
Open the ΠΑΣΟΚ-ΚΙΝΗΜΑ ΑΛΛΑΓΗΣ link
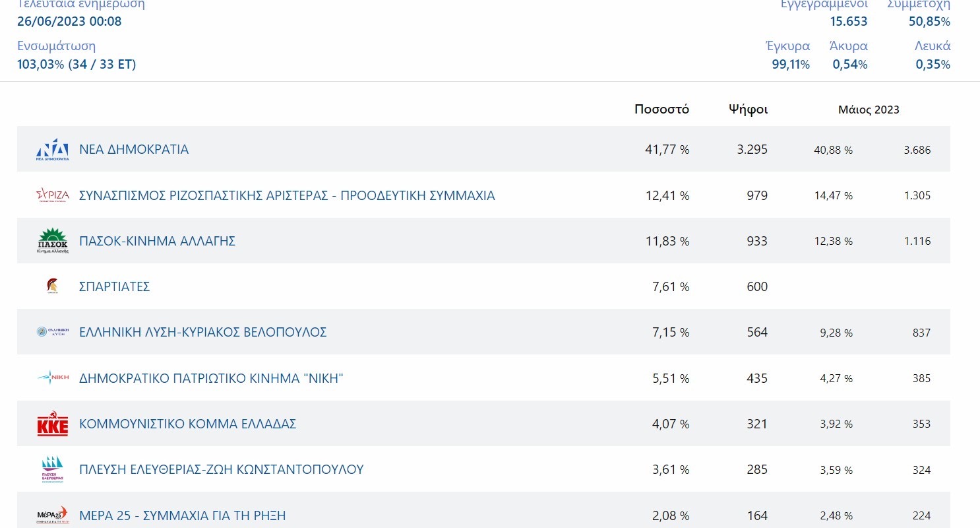click(x=157, y=241)
